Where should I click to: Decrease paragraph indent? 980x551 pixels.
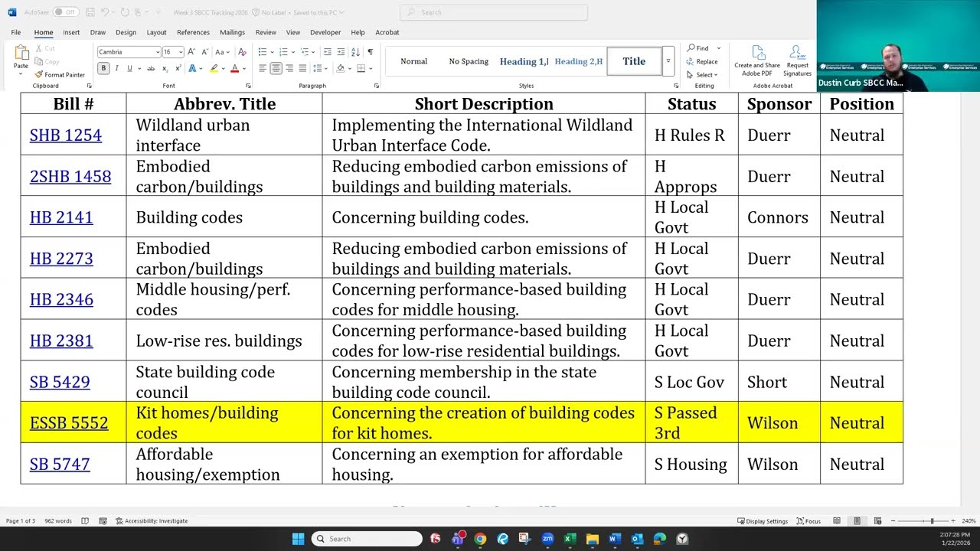(x=328, y=52)
